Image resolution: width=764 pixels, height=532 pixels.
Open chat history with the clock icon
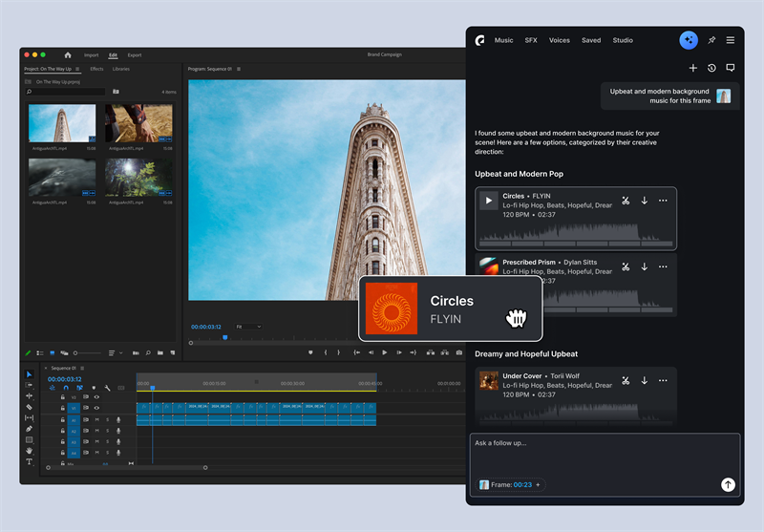tap(711, 68)
